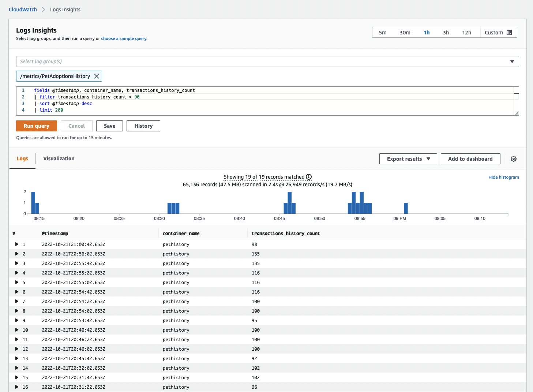
Task: Click choose a sample query link
Action: (124, 38)
